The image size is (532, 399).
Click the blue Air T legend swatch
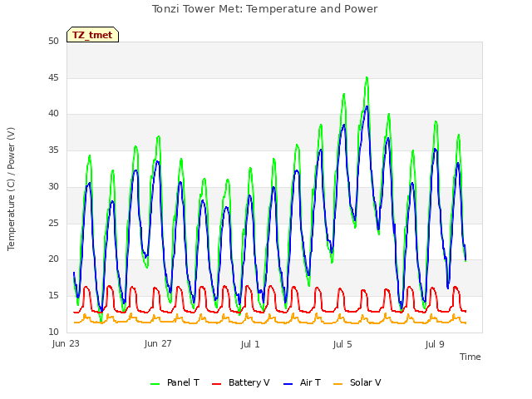pyautogui.click(x=288, y=384)
